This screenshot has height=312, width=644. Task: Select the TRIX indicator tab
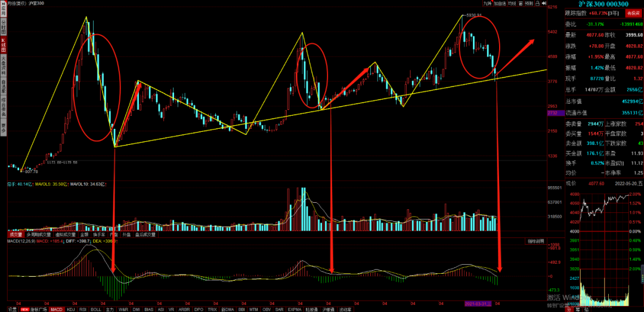(x=212, y=309)
